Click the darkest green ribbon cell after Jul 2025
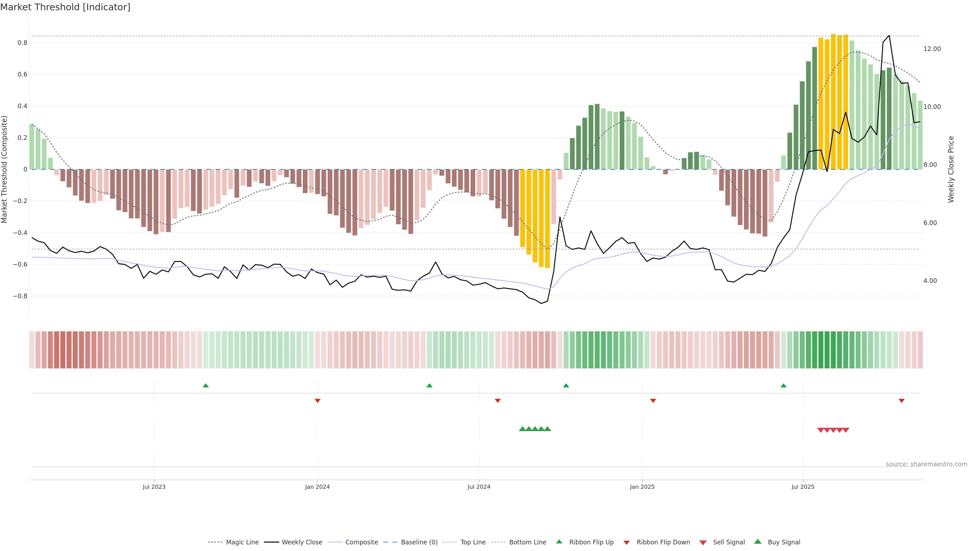Viewport: 980px width, 551px height. click(827, 349)
